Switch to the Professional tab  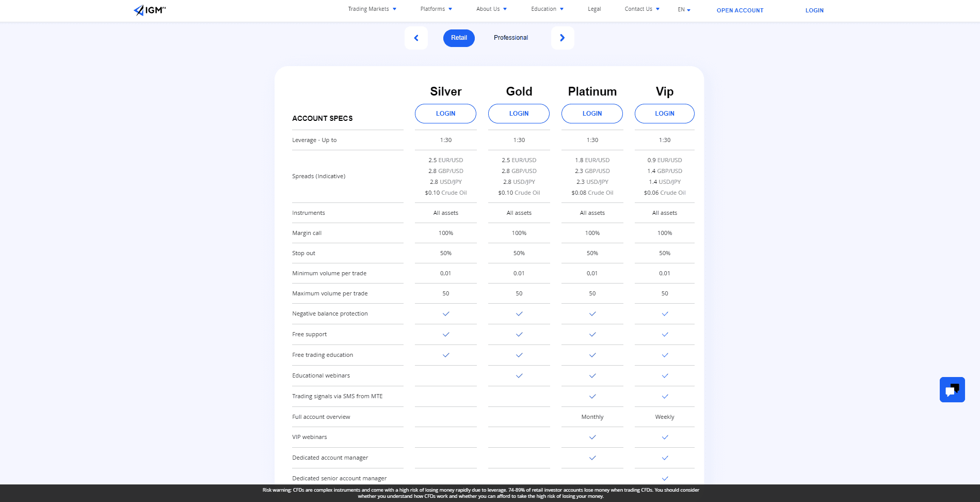coord(510,37)
